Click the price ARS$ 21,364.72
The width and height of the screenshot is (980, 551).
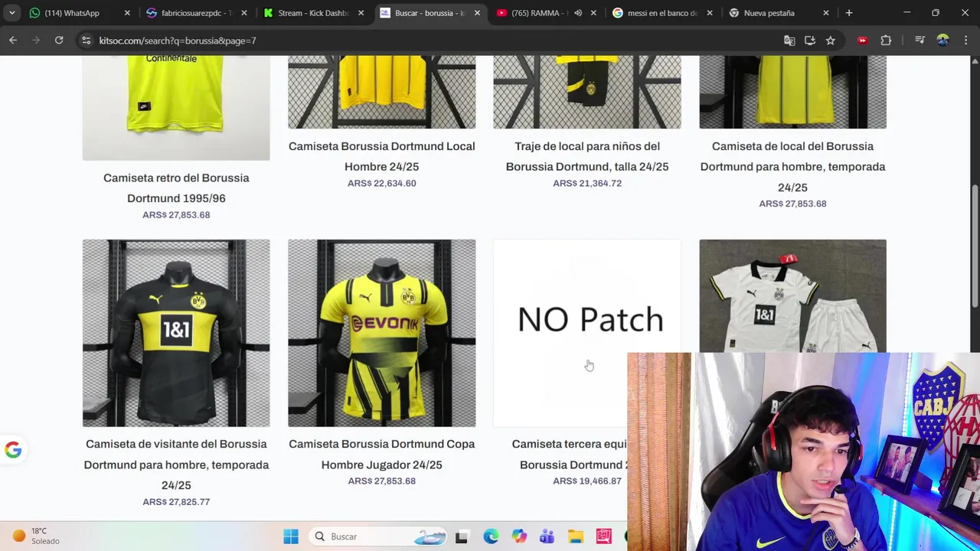587,184
